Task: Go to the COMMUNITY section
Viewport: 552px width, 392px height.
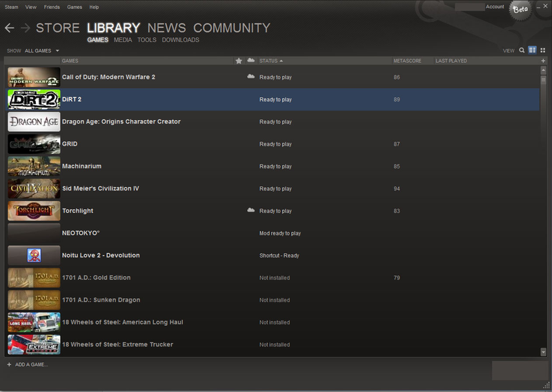Action: (x=232, y=28)
